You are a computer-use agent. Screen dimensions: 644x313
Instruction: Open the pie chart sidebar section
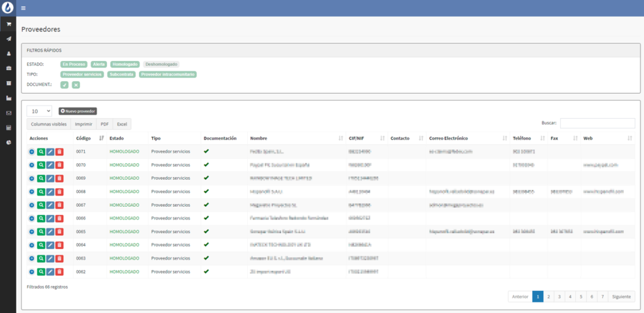pos(9,143)
